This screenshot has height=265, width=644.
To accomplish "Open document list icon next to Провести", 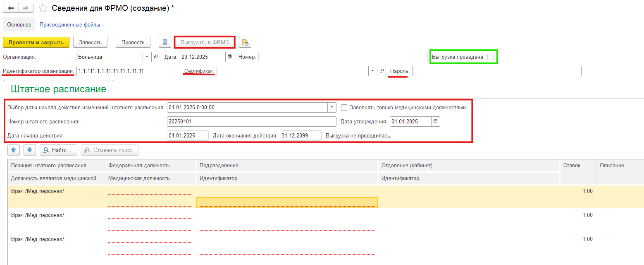I will point(165,42).
